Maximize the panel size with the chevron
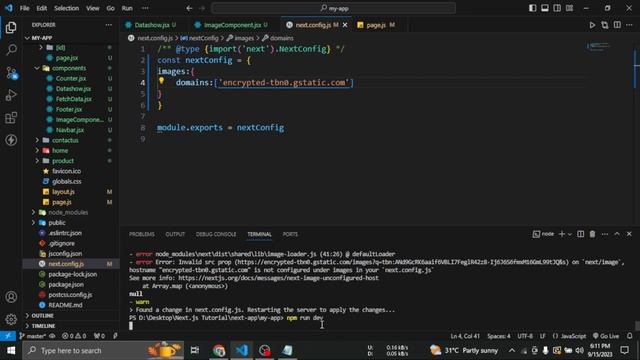640x360 pixels. tap(617, 234)
